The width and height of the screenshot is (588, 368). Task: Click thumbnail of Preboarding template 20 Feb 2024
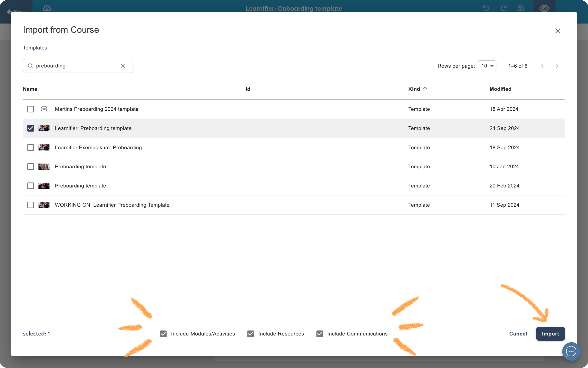tap(44, 186)
